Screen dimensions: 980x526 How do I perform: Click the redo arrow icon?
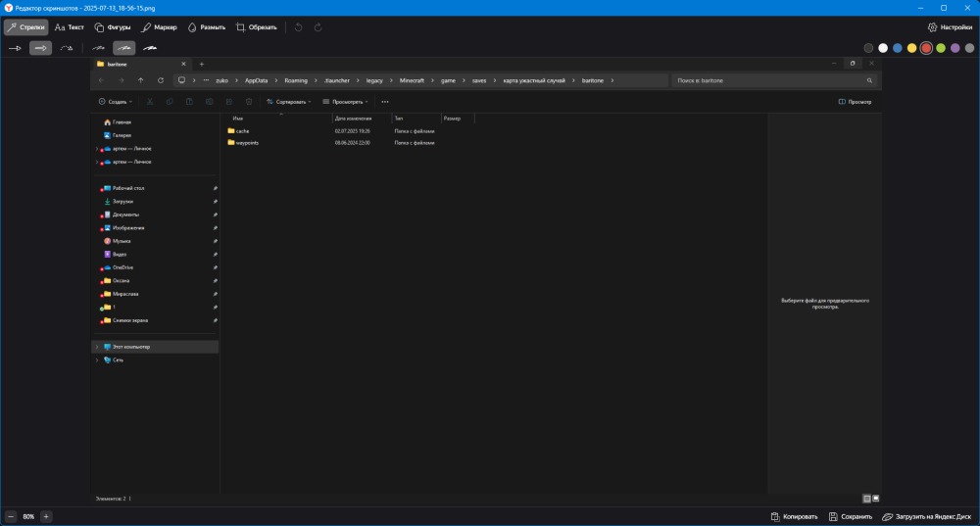(318, 27)
